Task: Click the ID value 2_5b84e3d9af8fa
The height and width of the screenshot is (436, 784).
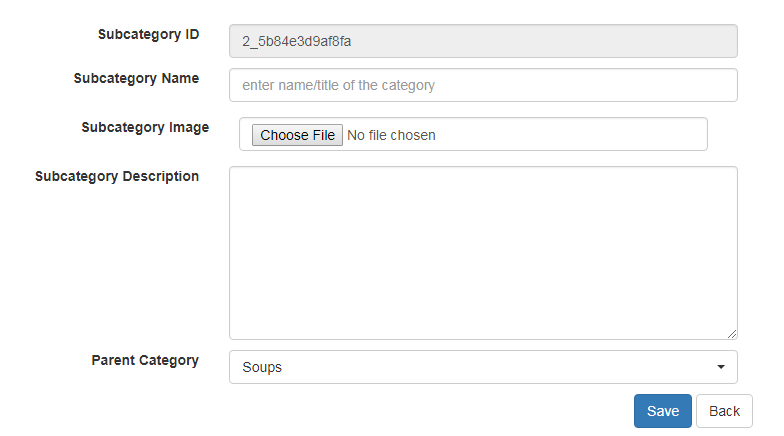Action: [x=296, y=41]
